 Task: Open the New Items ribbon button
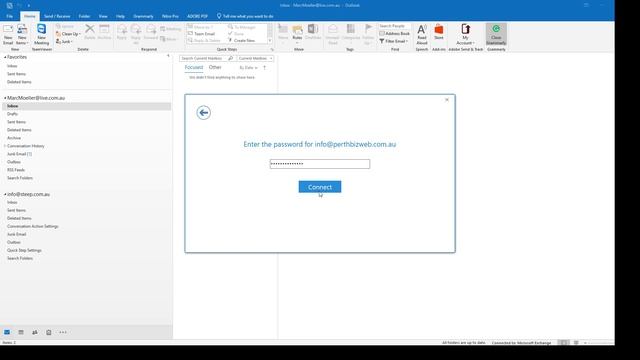coord(22,34)
